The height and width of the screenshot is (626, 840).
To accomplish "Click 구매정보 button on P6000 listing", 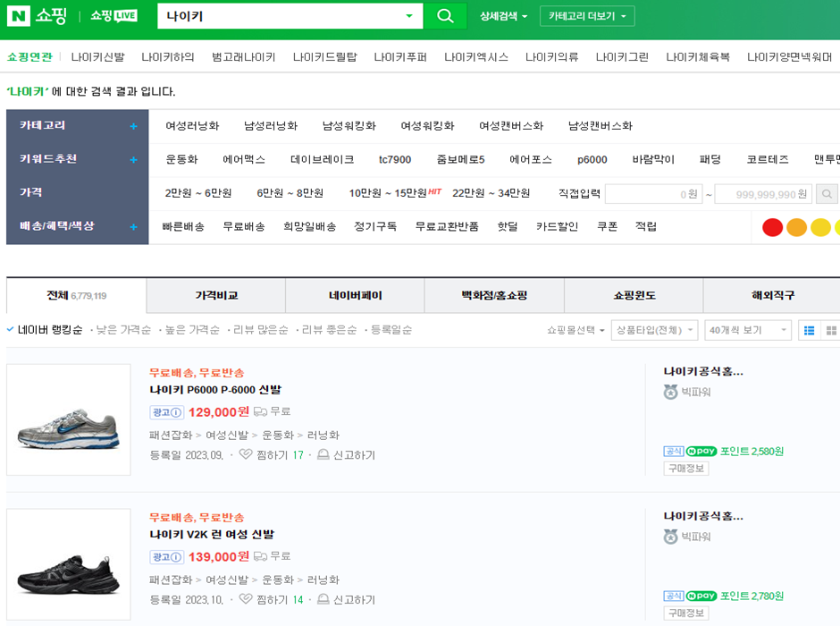I will (685, 469).
